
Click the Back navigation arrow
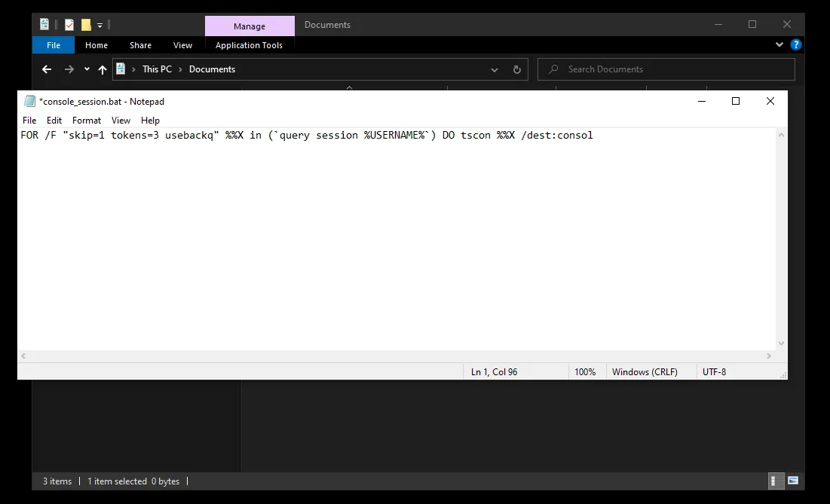[x=46, y=69]
